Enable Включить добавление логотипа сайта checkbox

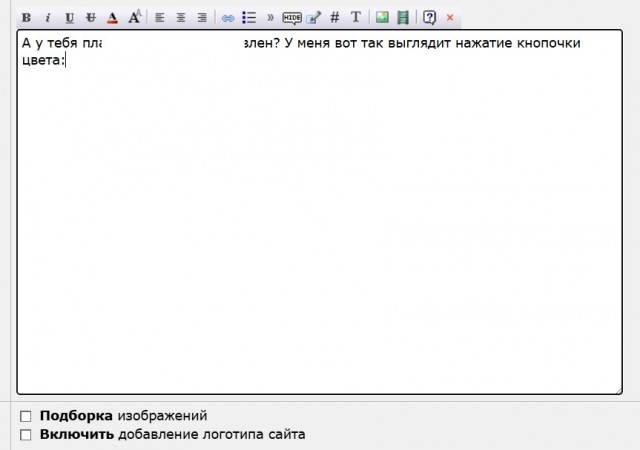coord(26,434)
